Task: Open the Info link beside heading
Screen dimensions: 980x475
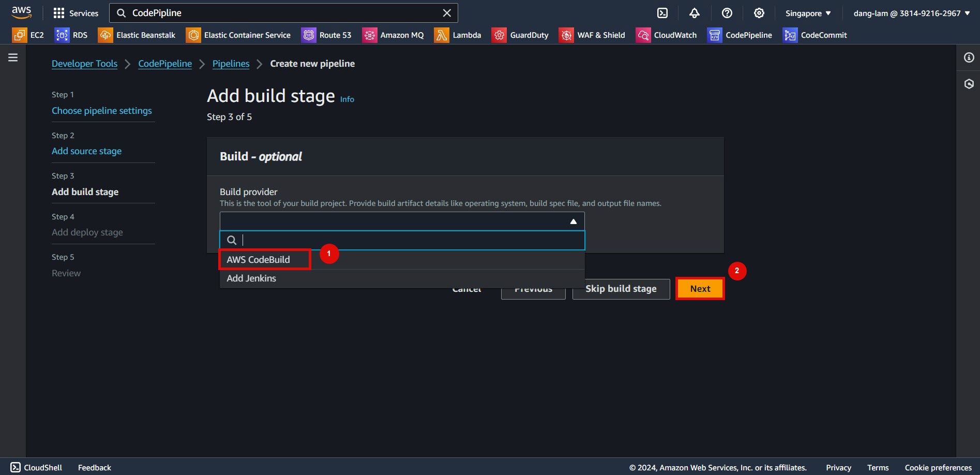Action: [347, 99]
